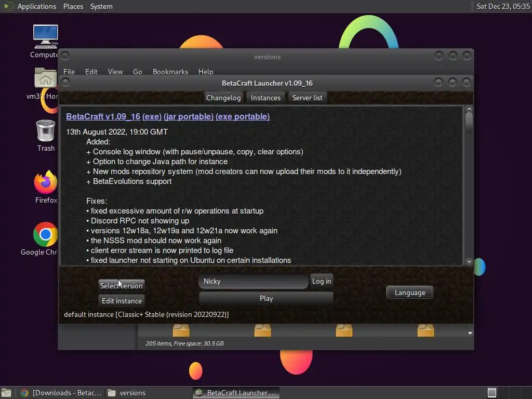The width and height of the screenshot is (532, 399).
Task: Switch to Downloads - Betacraft Chrome taskbar item
Action: coord(61,393)
